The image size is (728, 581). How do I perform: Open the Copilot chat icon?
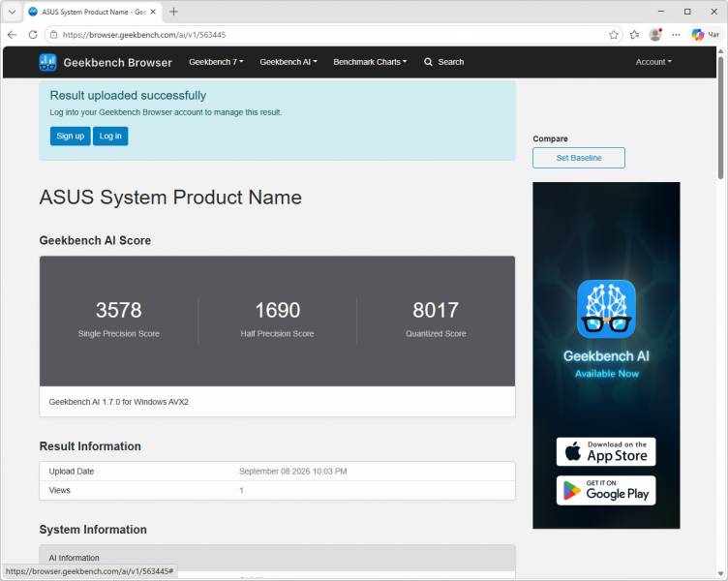click(x=698, y=35)
